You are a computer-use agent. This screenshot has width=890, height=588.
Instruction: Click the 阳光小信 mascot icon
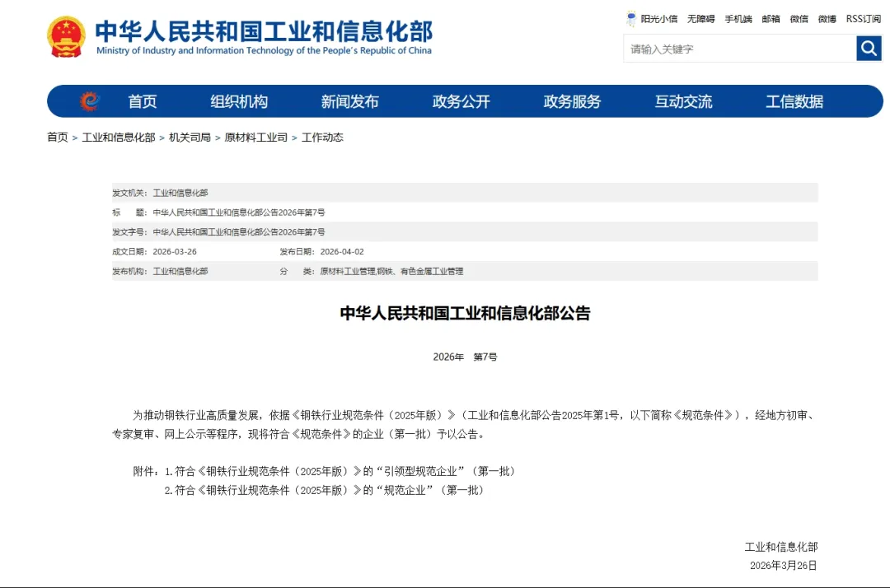(x=631, y=19)
